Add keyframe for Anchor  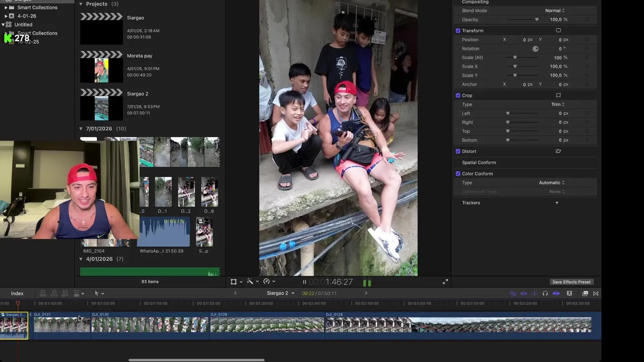587,84
